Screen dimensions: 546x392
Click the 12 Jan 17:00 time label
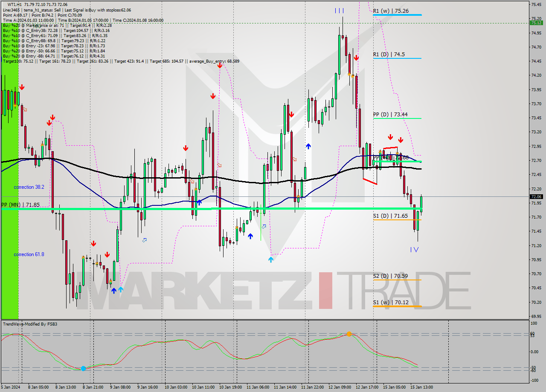(368, 387)
